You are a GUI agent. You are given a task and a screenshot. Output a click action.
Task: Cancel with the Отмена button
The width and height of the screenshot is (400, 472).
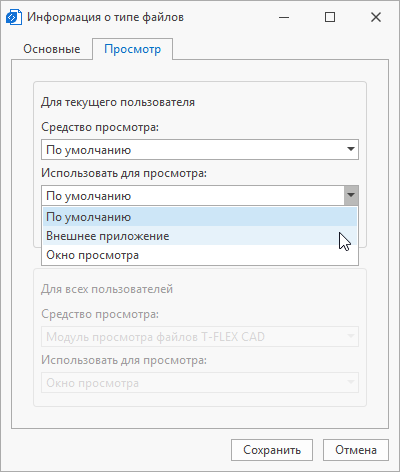click(356, 450)
